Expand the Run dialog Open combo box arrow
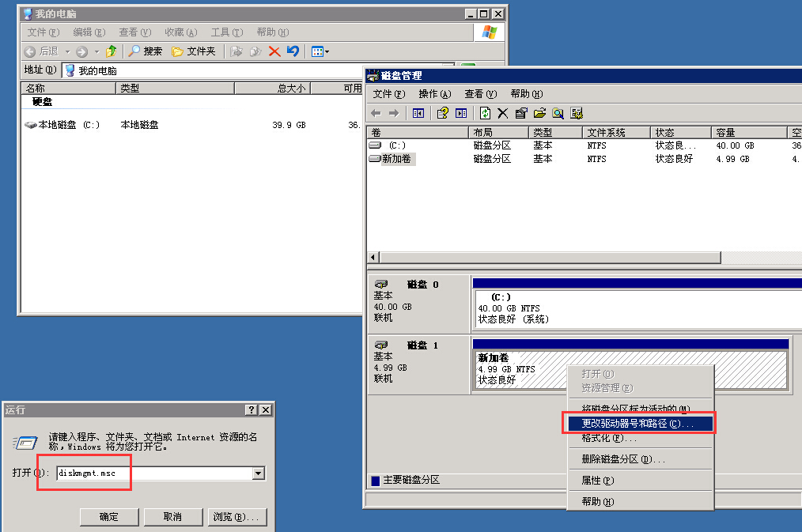This screenshot has height=532, width=802. tap(258, 474)
